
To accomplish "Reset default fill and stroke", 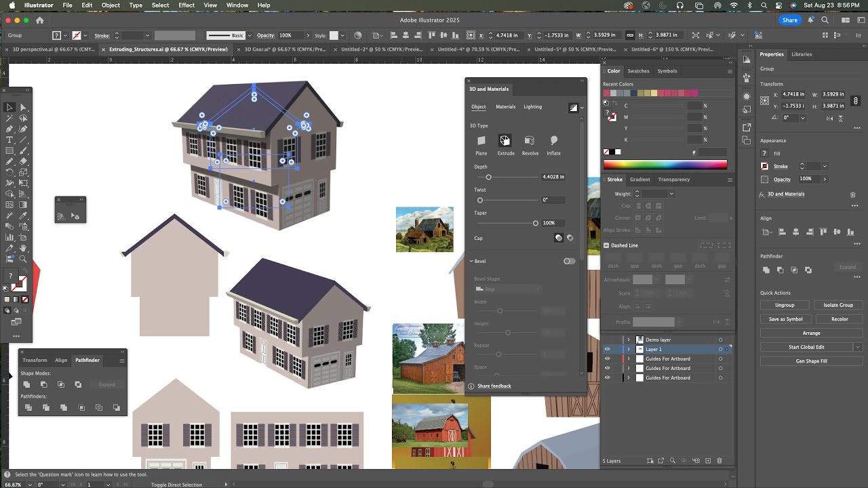I will click(x=7, y=289).
